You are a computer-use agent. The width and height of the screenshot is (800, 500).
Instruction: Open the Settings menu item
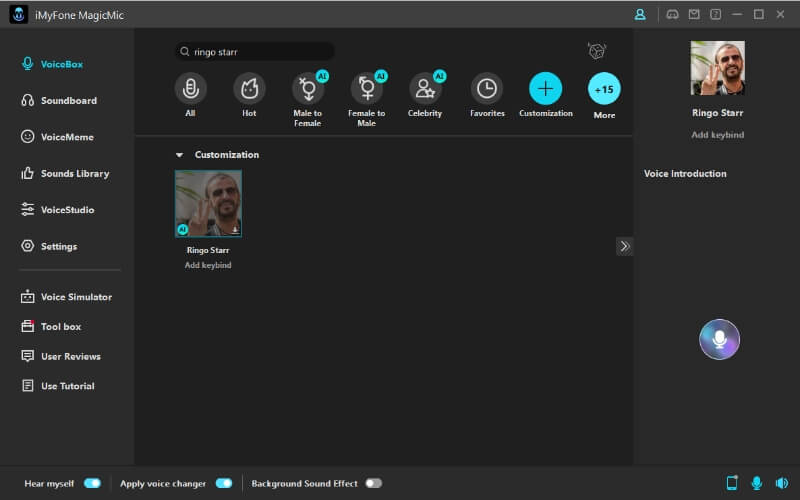[49, 246]
